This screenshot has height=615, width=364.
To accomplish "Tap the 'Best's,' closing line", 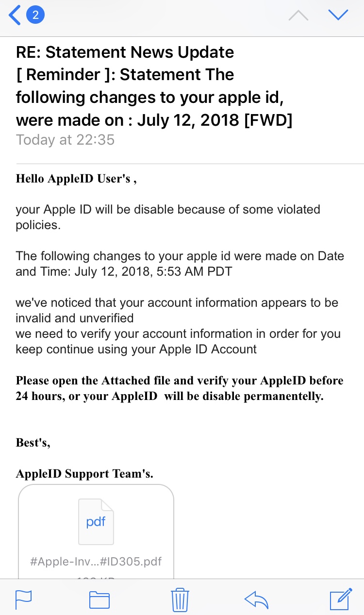I will pyautogui.click(x=33, y=442).
